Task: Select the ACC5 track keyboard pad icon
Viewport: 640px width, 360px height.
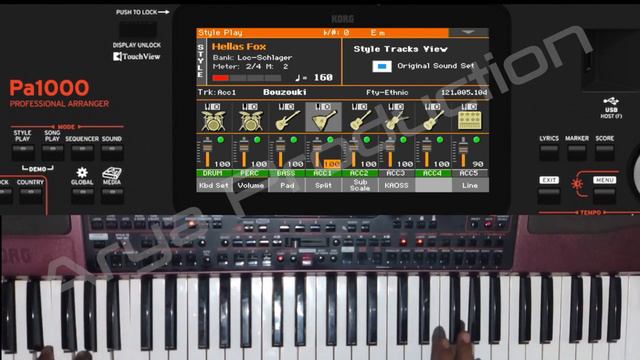Action: point(469,120)
